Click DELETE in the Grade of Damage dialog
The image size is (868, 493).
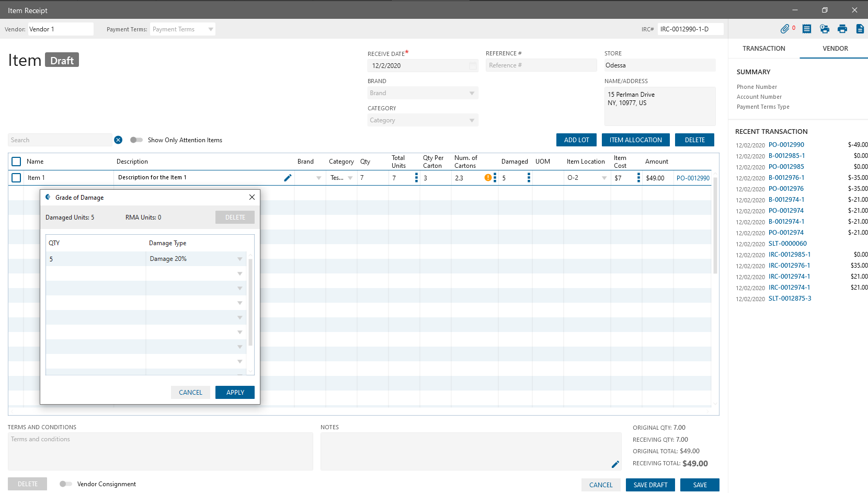pyautogui.click(x=235, y=217)
